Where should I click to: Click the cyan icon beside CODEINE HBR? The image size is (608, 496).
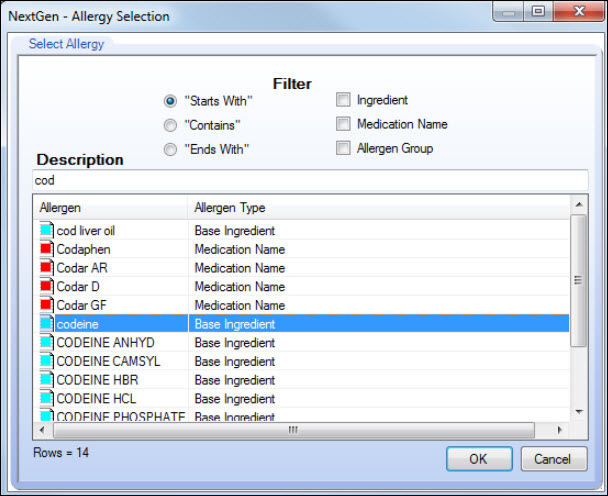(x=46, y=379)
